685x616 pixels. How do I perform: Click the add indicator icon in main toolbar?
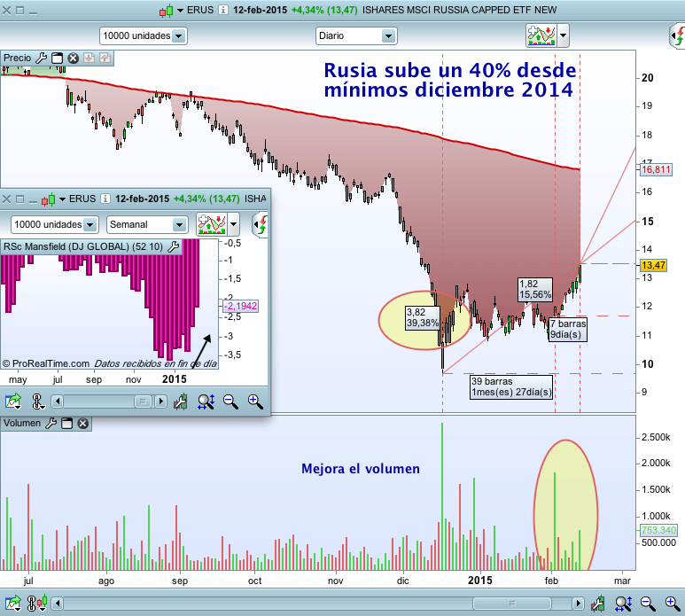pos(541,35)
